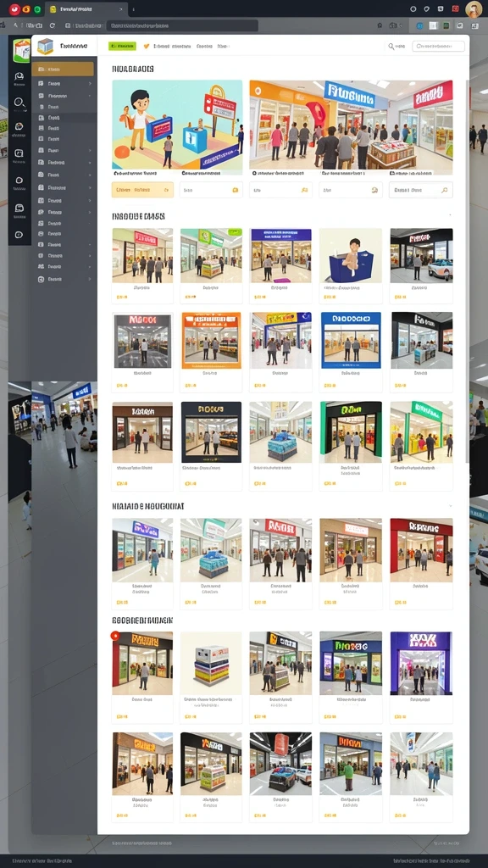Expand the last sidebar menu row
Viewport: 488px width, 868px height.
point(64,280)
